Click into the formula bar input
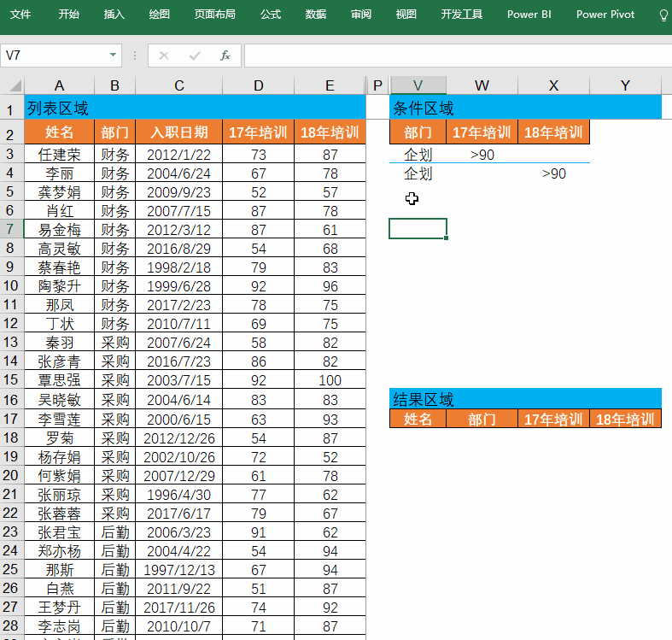 458,56
